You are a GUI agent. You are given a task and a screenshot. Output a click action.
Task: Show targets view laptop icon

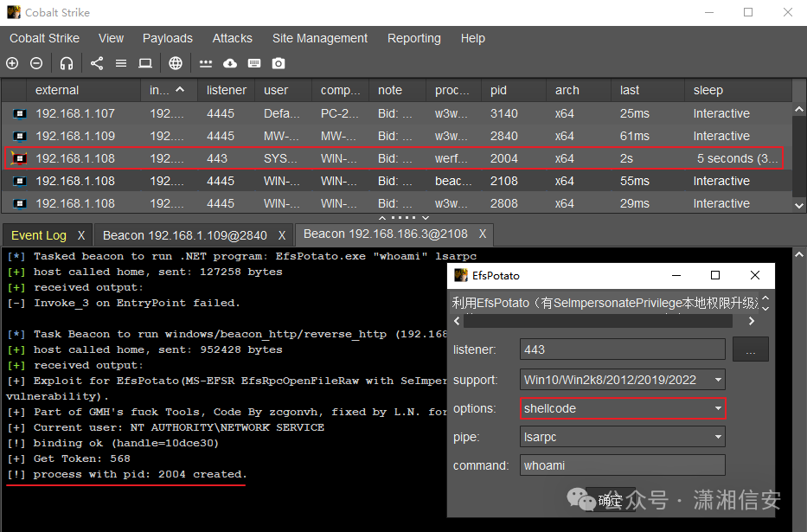pos(145,63)
